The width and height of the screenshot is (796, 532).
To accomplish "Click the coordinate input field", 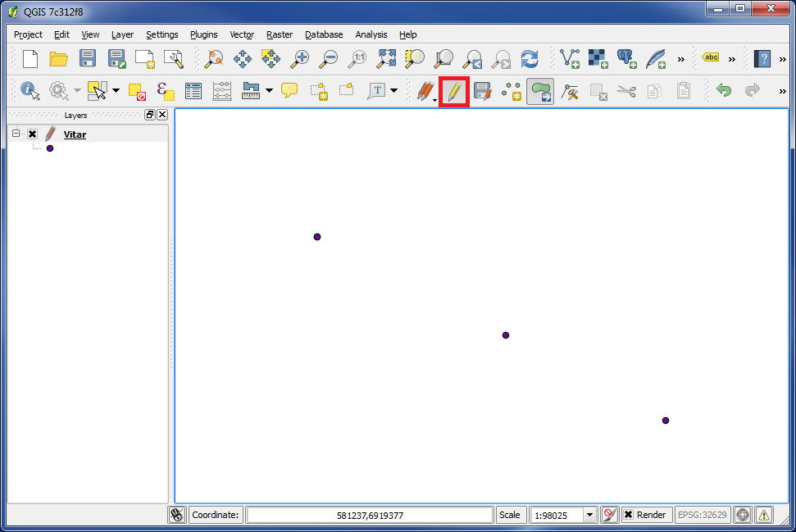I will (370, 516).
